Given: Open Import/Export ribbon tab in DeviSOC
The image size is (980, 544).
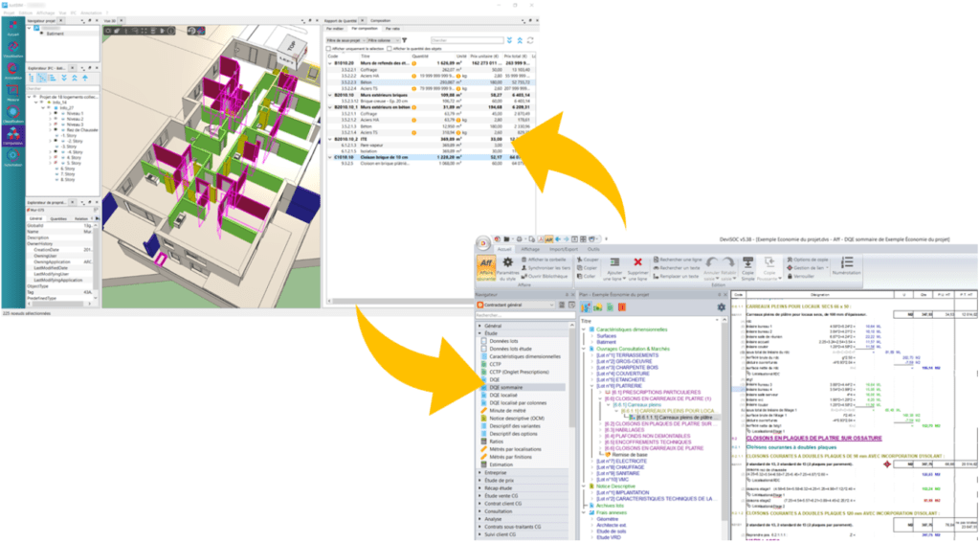Looking at the screenshot, I should [x=564, y=249].
